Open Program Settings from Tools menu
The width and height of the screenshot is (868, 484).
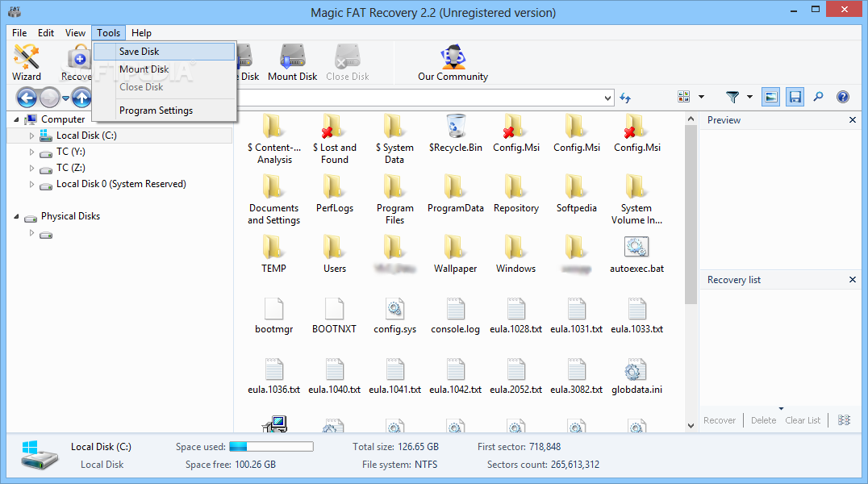pyautogui.click(x=164, y=111)
